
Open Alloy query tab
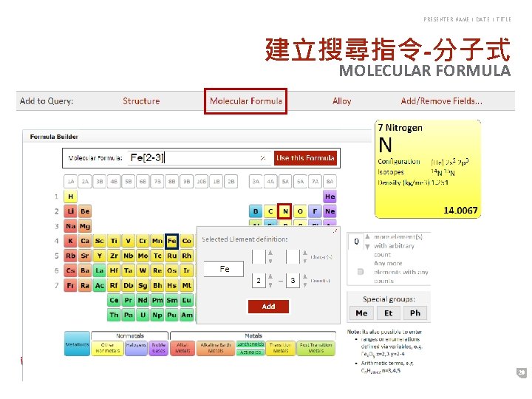click(341, 101)
